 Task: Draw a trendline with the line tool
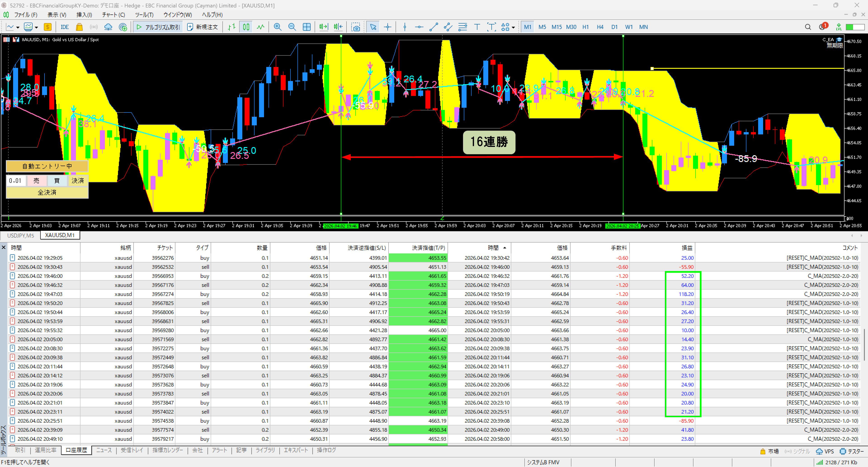434,27
